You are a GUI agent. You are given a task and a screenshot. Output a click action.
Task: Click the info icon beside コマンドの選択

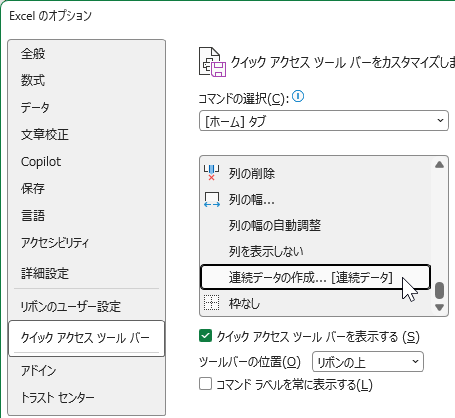(x=298, y=97)
